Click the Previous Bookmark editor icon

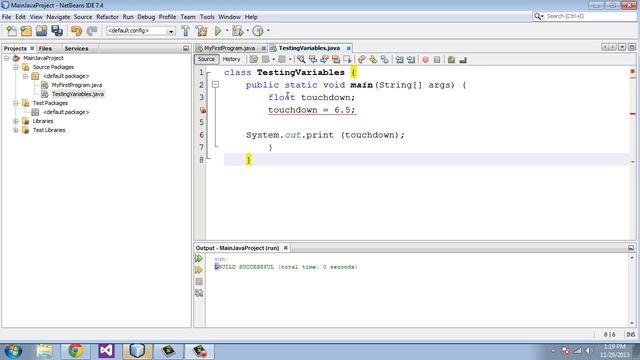click(x=362, y=60)
